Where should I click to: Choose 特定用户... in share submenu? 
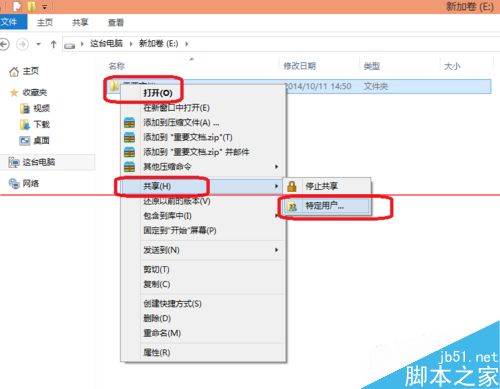327,206
